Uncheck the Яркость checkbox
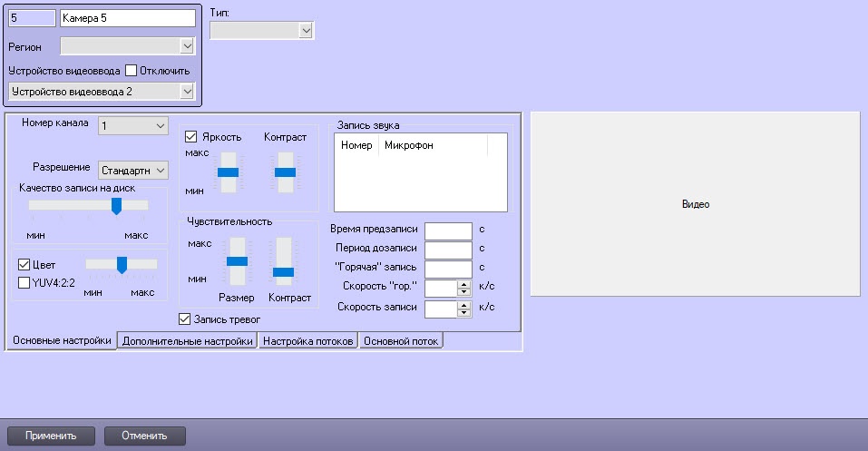868x451 pixels. pyautogui.click(x=191, y=137)
